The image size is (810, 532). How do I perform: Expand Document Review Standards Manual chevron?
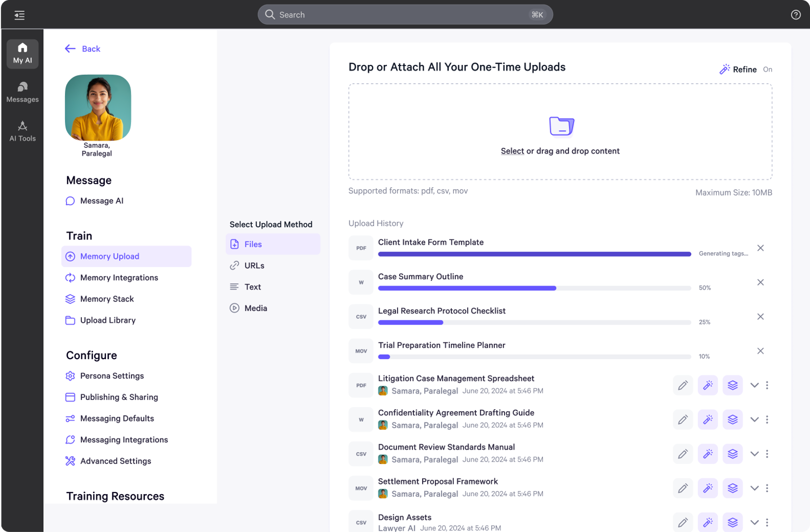[754, 454]
